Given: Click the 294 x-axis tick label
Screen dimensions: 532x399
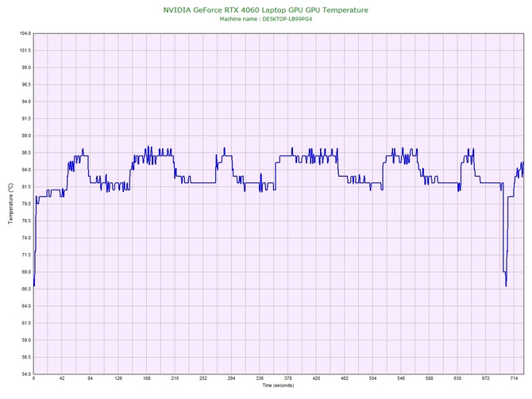Looking at the screenshot, I should [231, 378].
